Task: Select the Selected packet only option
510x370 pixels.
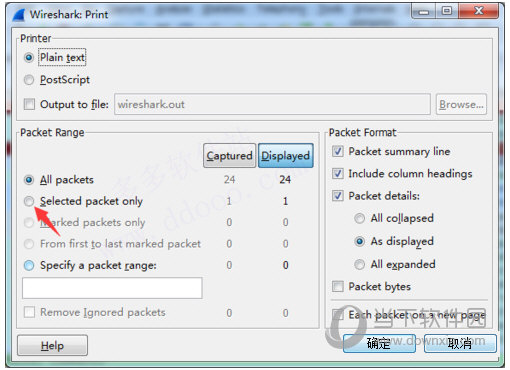Action: [x=29, y=201]
